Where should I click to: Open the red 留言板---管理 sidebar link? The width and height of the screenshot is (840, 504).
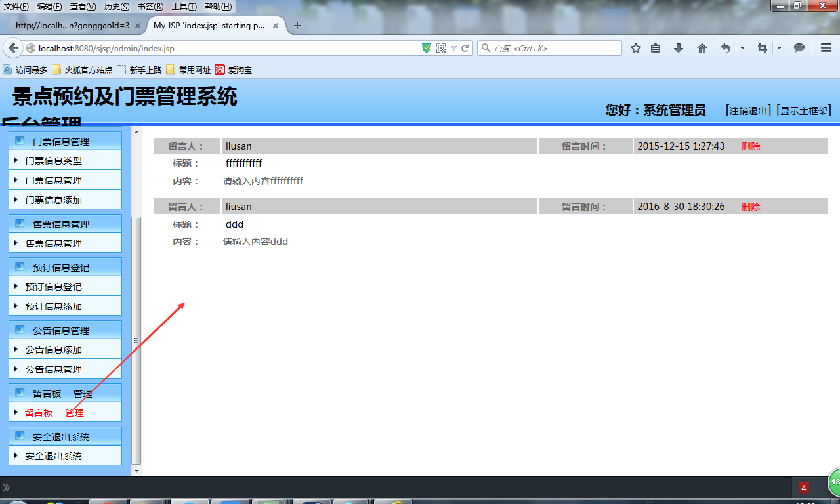(x=54, y=413)
